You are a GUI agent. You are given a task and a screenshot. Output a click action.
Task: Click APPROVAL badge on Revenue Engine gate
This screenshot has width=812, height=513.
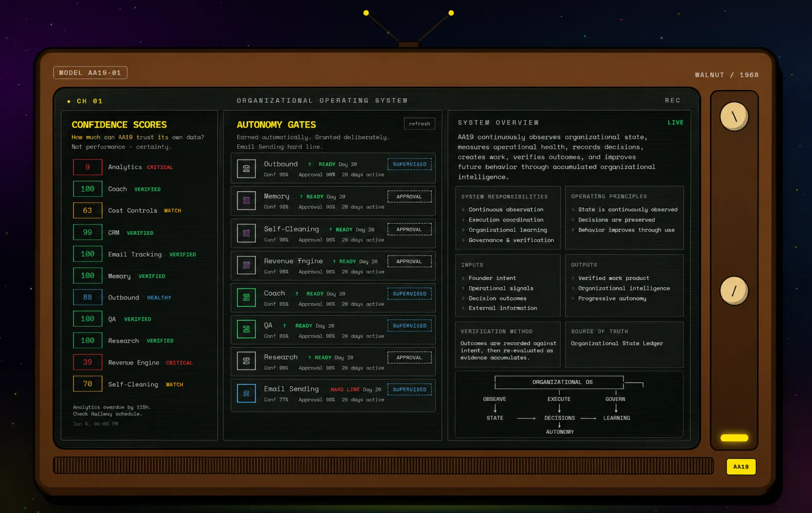[x=410, y=261]
